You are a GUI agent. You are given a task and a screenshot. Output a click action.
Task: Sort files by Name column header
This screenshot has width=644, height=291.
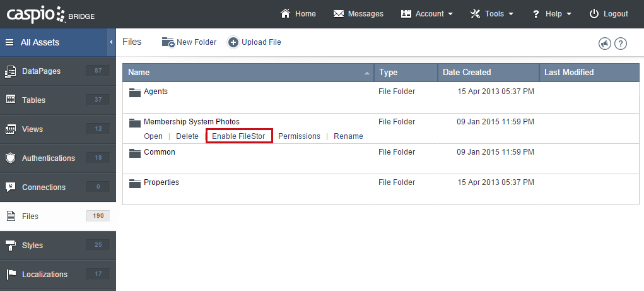point(139,73)
